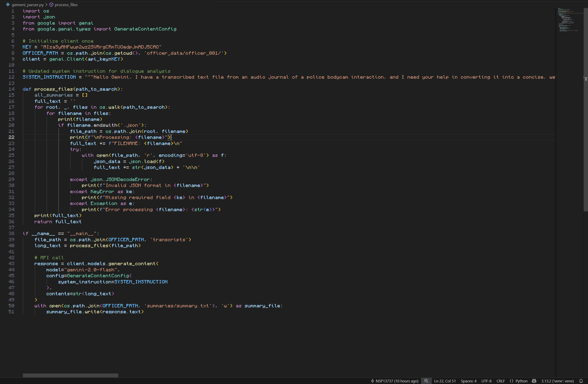The width and height of the screenshot is (588, 384).
Task: Open the gemeni_parser.py breadcrumb dropdown
Action: pyautogui.click(x=28, y=5)
